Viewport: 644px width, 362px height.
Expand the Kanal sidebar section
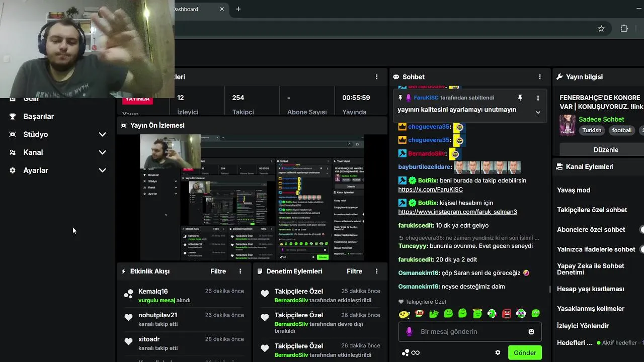[x=103, y=152]
